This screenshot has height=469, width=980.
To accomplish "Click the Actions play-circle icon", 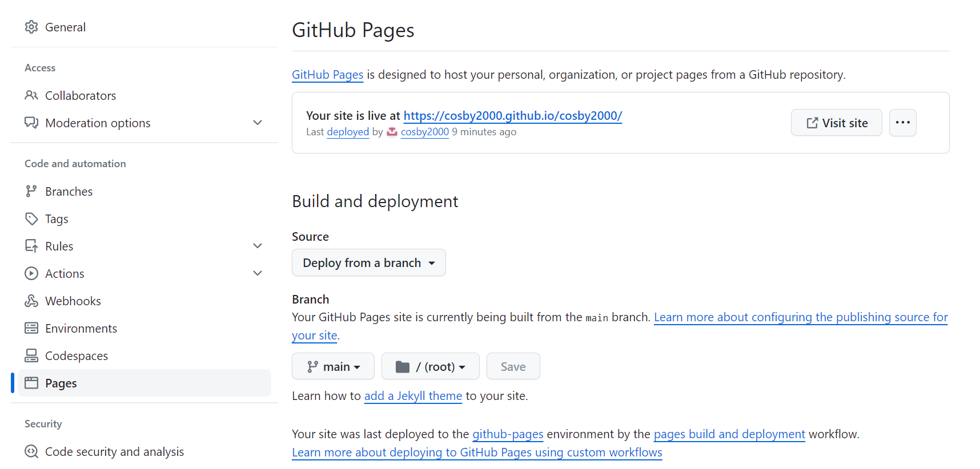I will 31,273.
